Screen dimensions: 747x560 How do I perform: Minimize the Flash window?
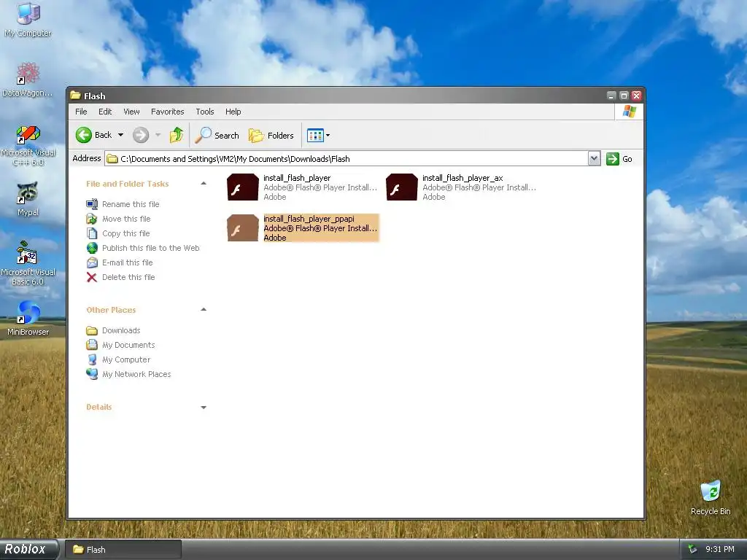pos(611,96)
